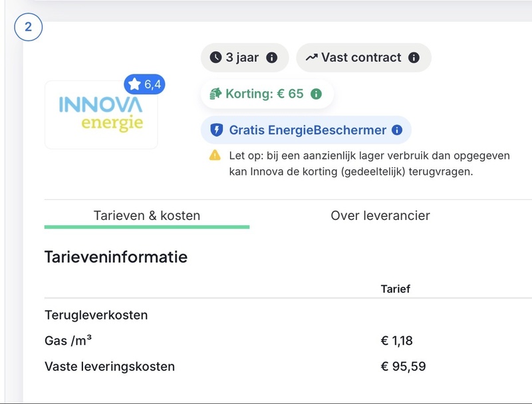The image size is (532, 404).
Task: Click the info icon beside Vast contract
Action: click(x=414, y=58)
